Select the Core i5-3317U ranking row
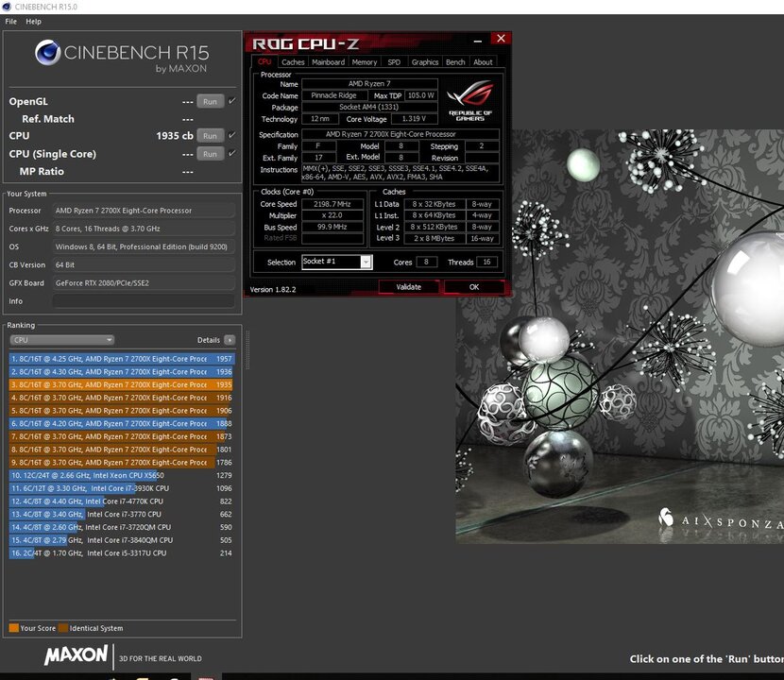The height and width of the screenshot is (680, 784). (x=122, y=553)
